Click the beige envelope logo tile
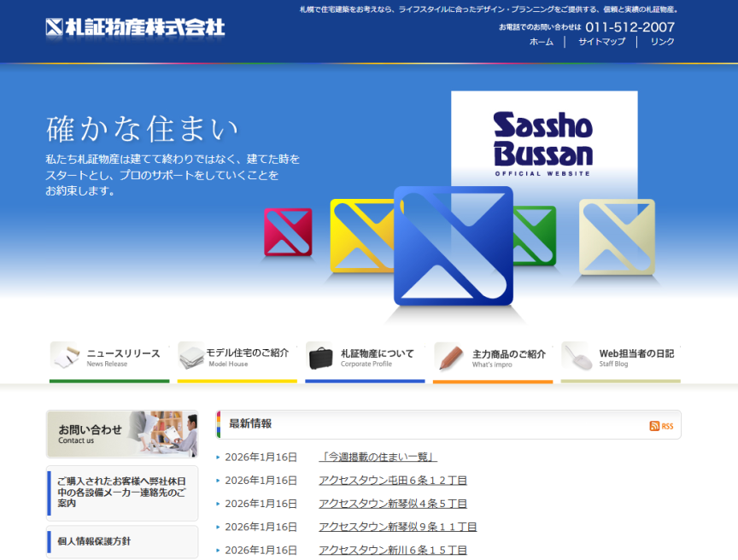 point(617,238)
